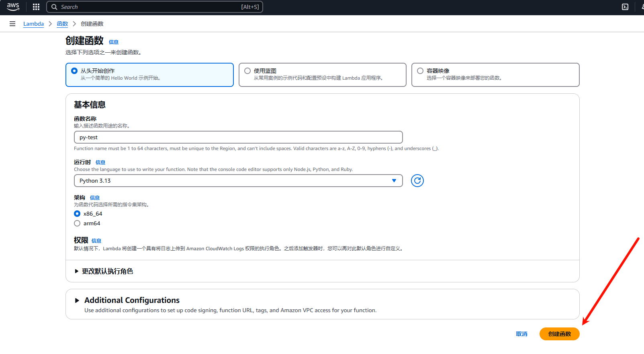Click the 取消 cancel button
The width and height of the screenshot is (644, 354).
pos(521,334)
